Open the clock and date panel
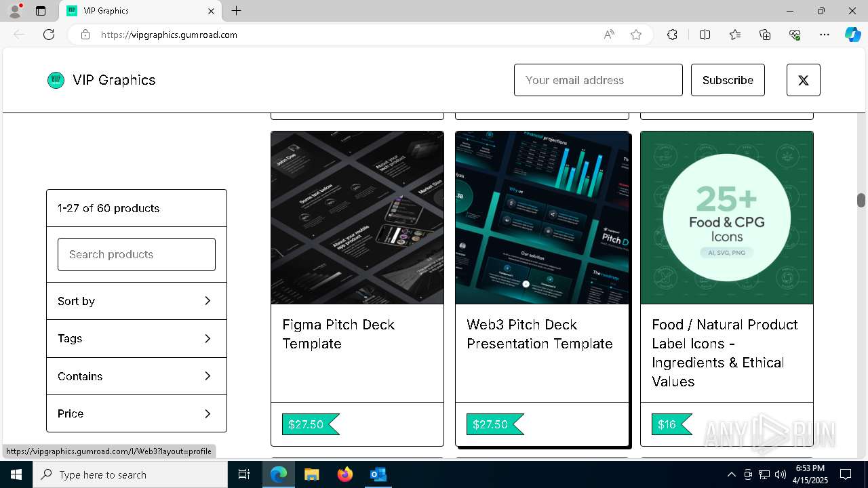 point(810,474)
